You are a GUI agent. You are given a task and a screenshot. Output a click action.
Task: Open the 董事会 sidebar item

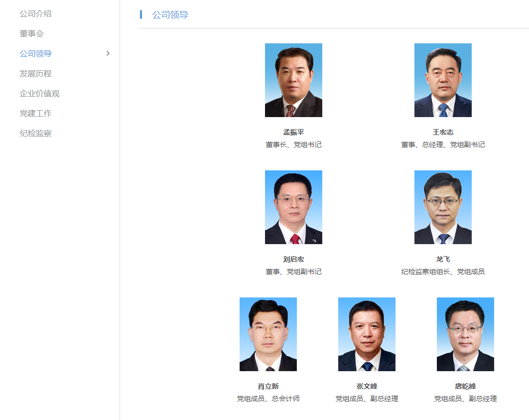pyautogui.click(x=32, y=34)
